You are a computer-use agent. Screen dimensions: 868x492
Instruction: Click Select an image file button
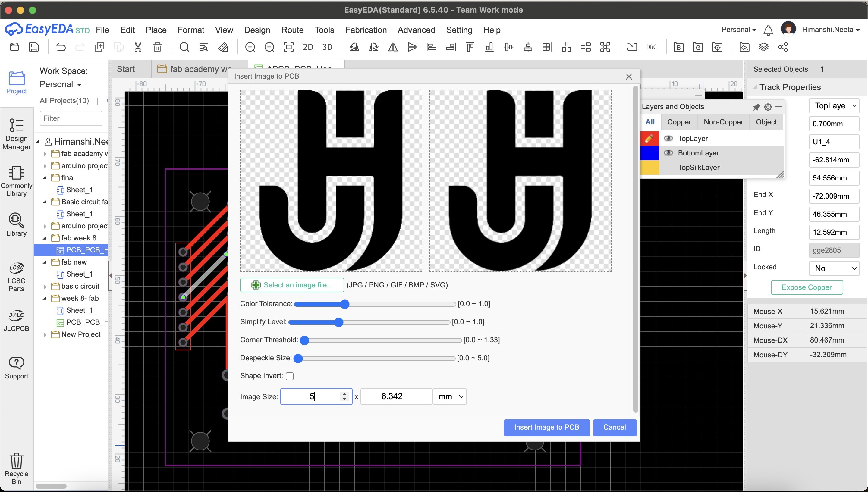pos(292,285)
